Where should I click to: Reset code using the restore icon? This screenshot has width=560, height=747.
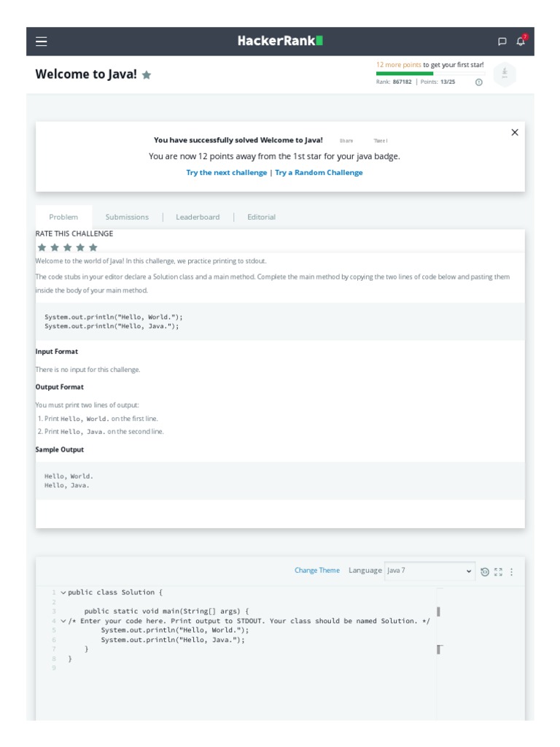[485, 572]
